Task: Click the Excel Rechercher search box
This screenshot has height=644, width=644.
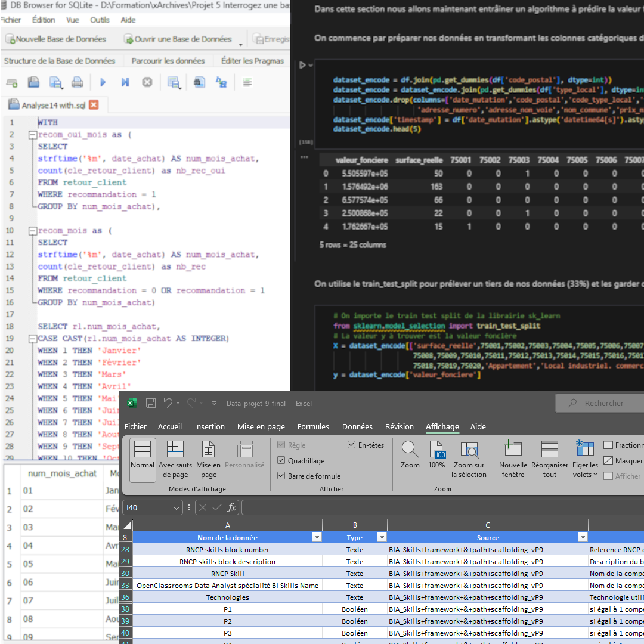Action: pyautogui.click(x=603, y=404)
